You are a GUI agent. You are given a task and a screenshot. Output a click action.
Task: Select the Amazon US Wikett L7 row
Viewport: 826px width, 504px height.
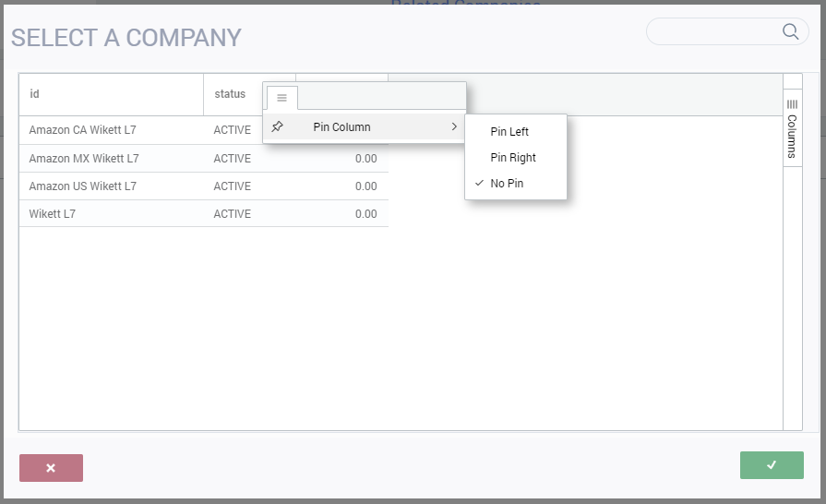pos(203,186)
